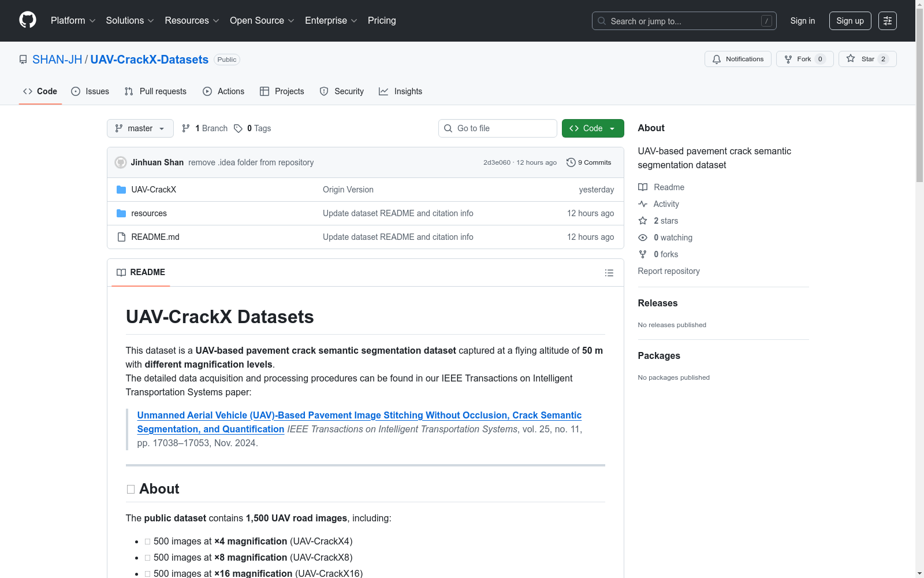924x578 pixels.
Task: Click the Releases heading link
Action: coord(658,303)
